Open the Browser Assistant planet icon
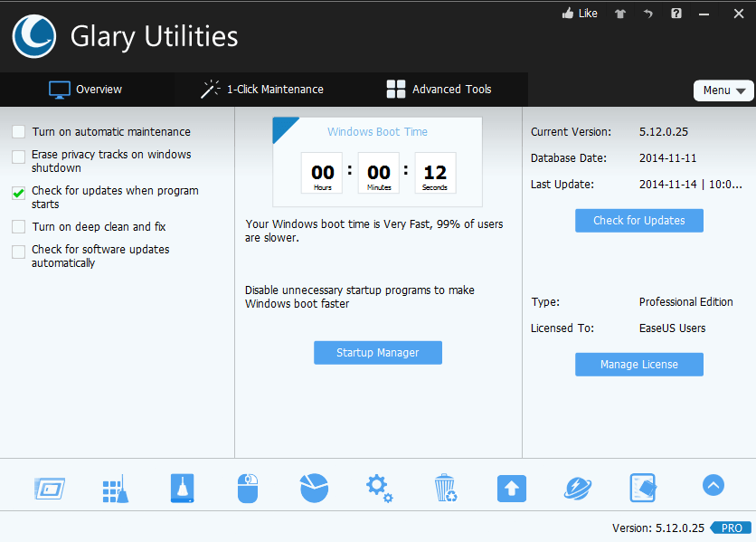The width and height of the screenshot is (756, 542). pyautogui.click(x=577, y=489)
